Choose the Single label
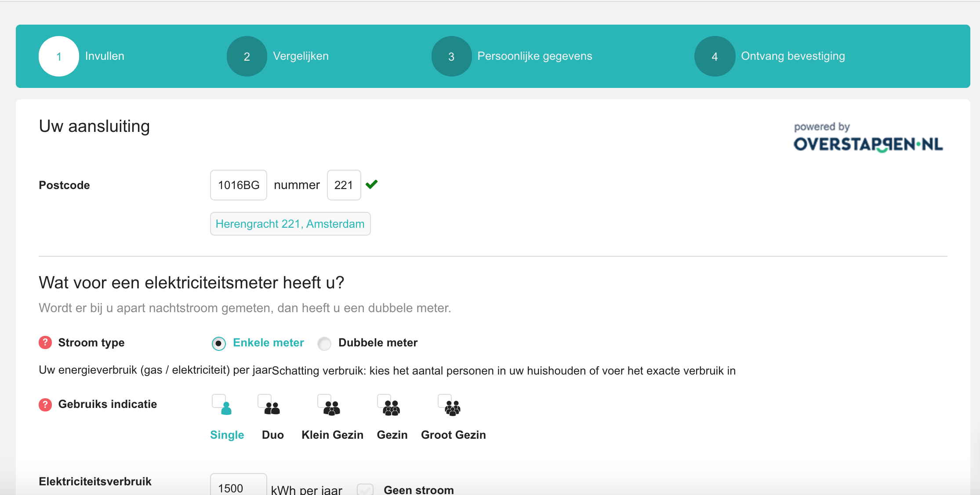Viewport: 980px width, 495px height. 227,435
